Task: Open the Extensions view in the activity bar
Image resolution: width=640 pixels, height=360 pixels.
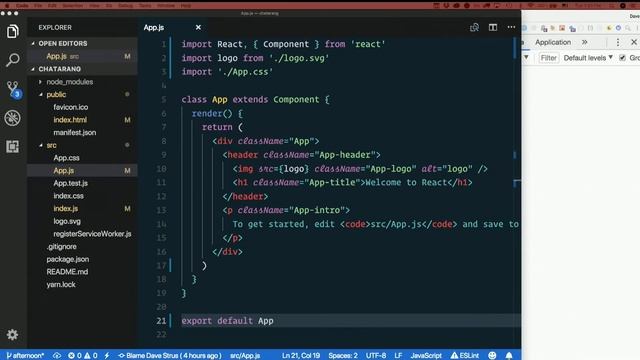Action: (13, 147)
